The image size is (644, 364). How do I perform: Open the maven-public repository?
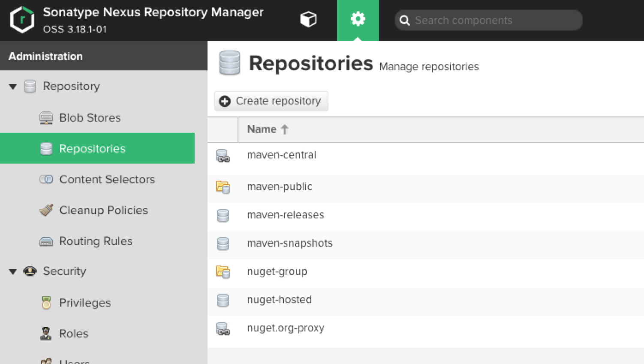[x=280, y=187]
